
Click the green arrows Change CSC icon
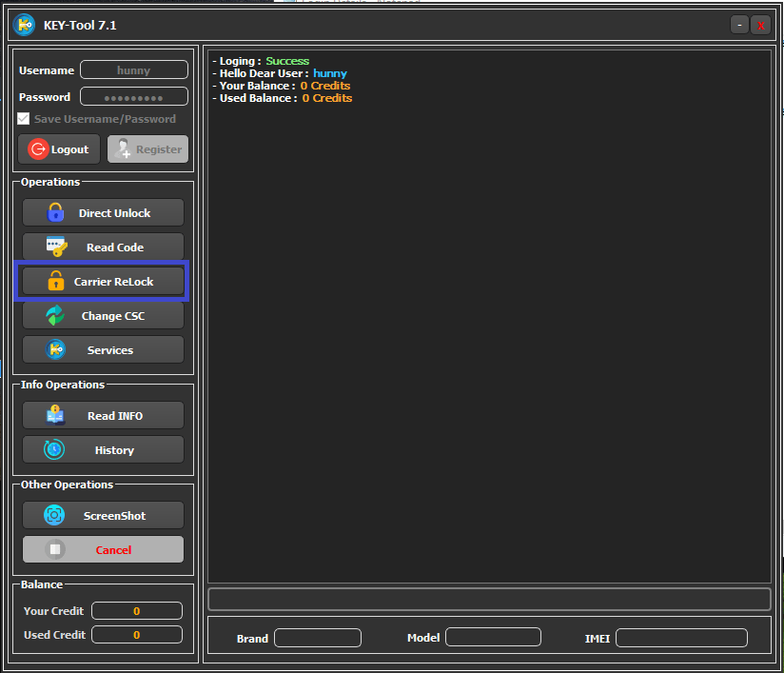click(55, 315)
